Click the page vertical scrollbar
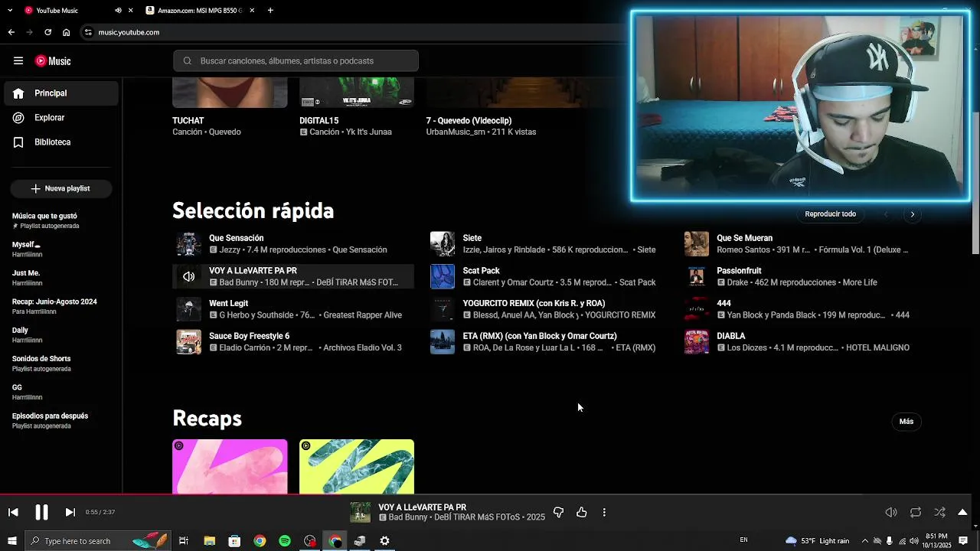The height and width of the screenshot is (551, 980). (x=975, y=184)
